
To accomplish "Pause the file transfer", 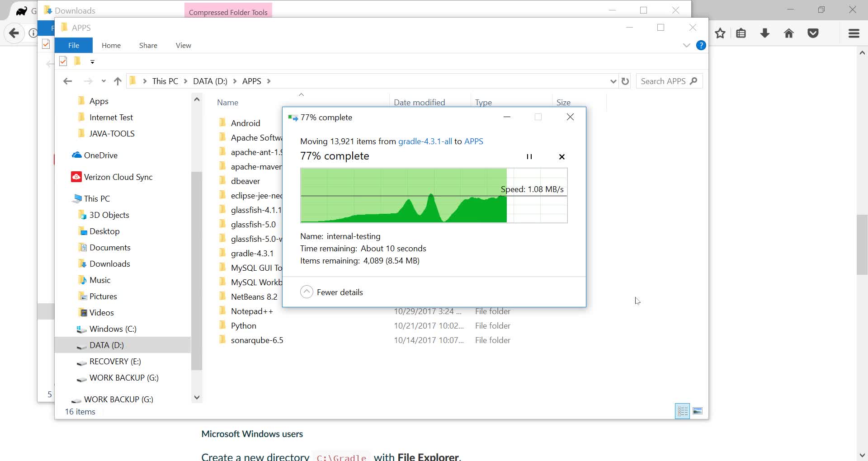I will click(529, 156).
